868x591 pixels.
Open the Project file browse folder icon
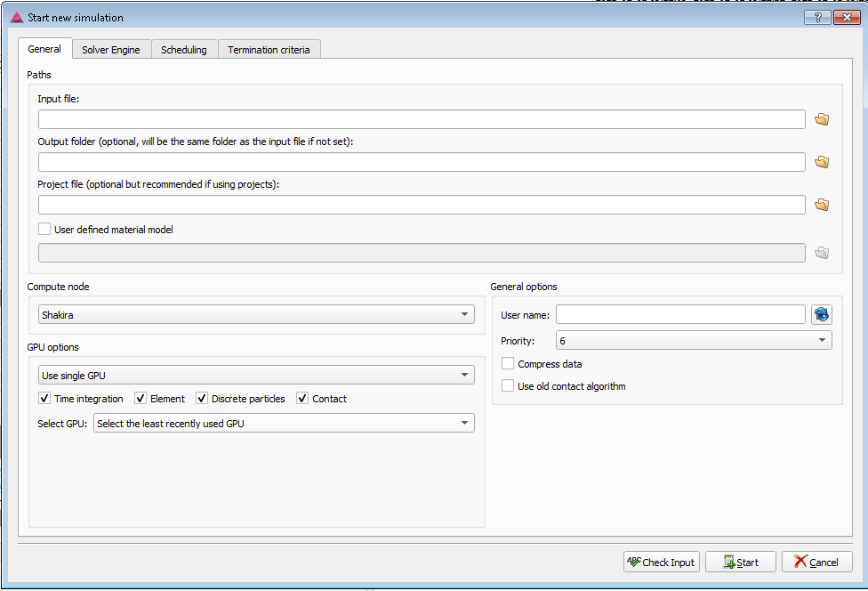(x=822, y=205)
